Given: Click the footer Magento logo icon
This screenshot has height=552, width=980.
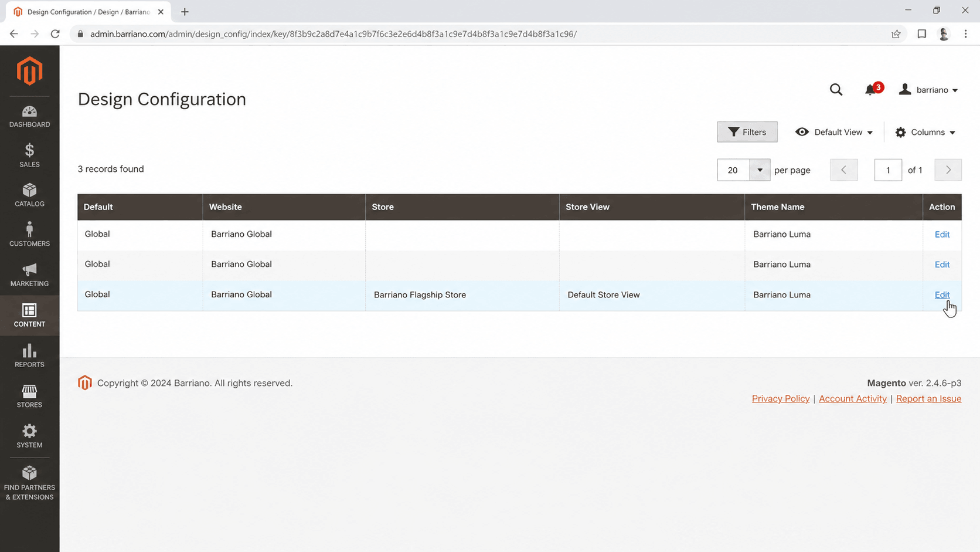Looking at the screenshot, I should point(85,383).
